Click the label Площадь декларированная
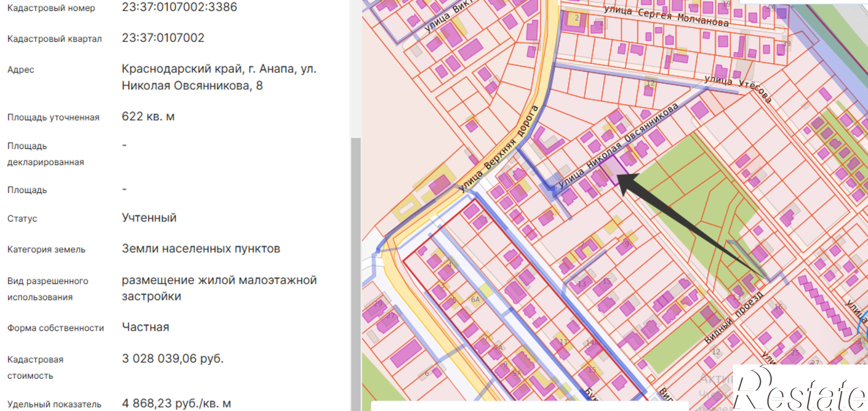Screen dimensions: 868x411 46,154
